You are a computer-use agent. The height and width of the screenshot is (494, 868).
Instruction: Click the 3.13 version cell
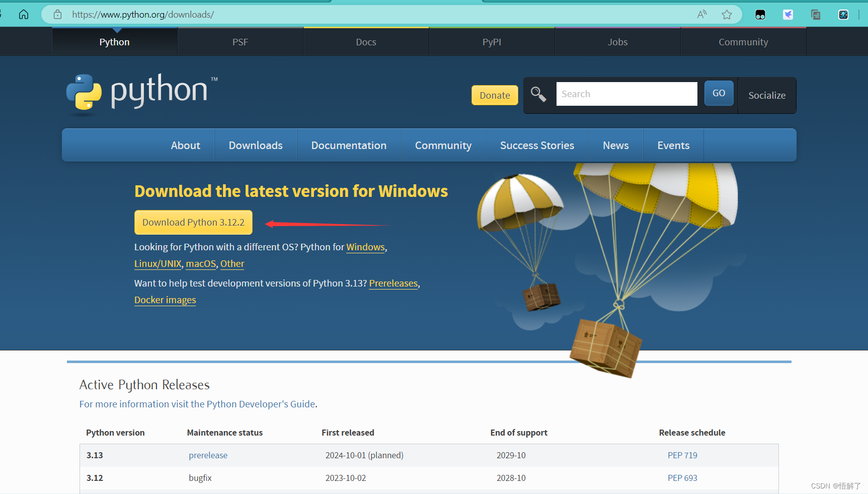[x=95, y=455]
